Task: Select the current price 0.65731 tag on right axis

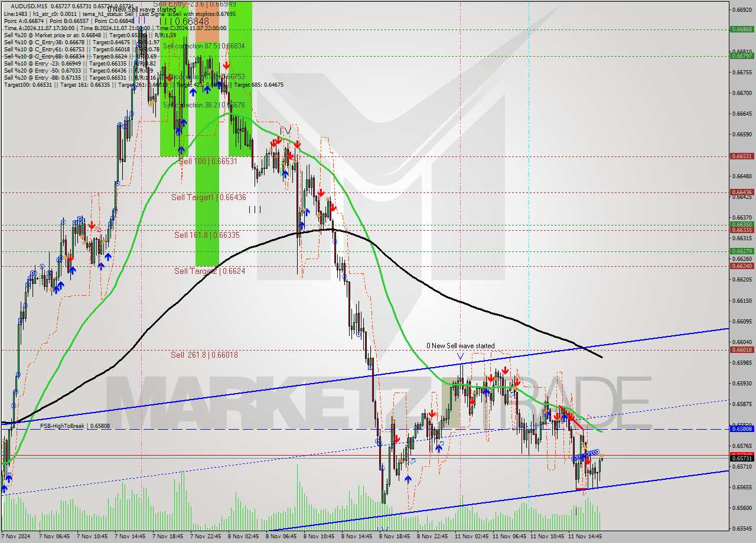Action: tap(741, 457)
